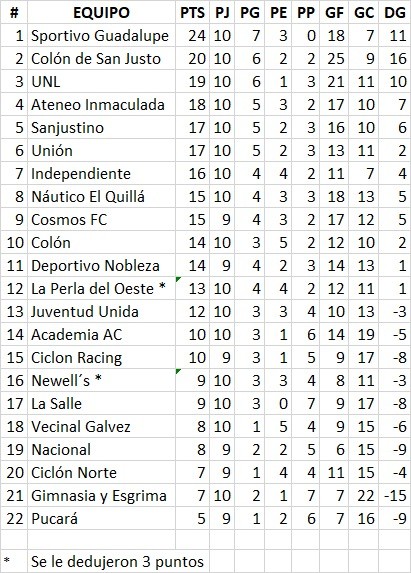
Task: Select the Sportivo Guadalupe team cell
Action: (101, 36)
